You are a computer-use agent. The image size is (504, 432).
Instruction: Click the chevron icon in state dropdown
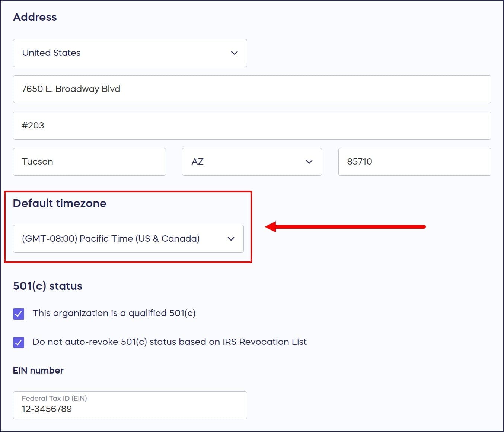(309, 162)
